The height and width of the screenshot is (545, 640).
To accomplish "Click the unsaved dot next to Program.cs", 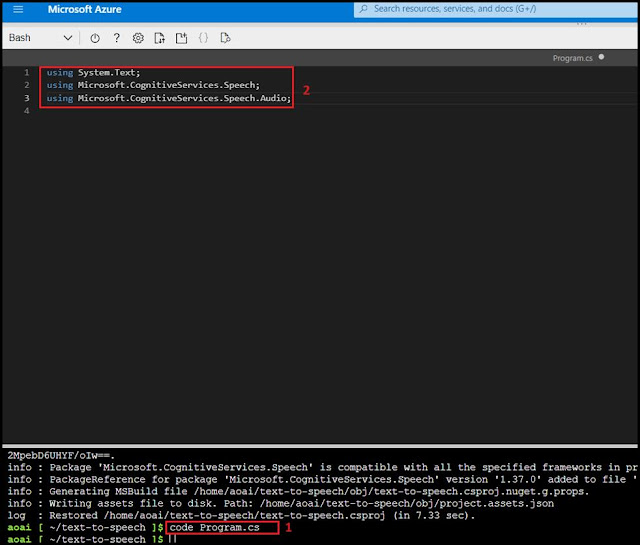I will tap(601, 57).
